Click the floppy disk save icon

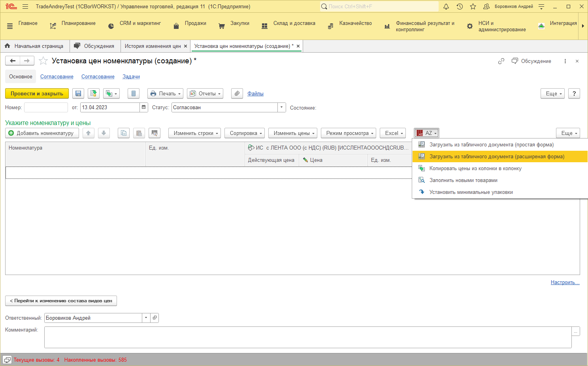pyautogui.click(x=78, y=94)
